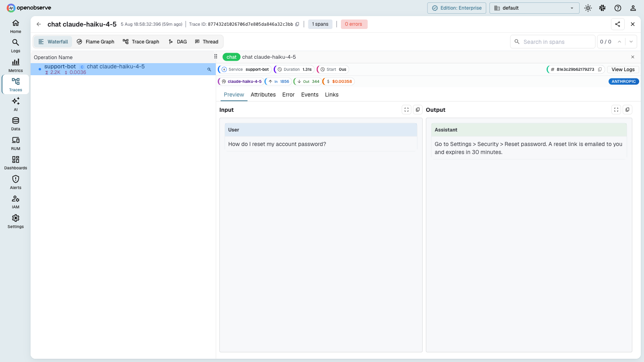The width and height of the screenshot is (644, 362).
Task: Click the Operation Name column header
Action: 53,57
